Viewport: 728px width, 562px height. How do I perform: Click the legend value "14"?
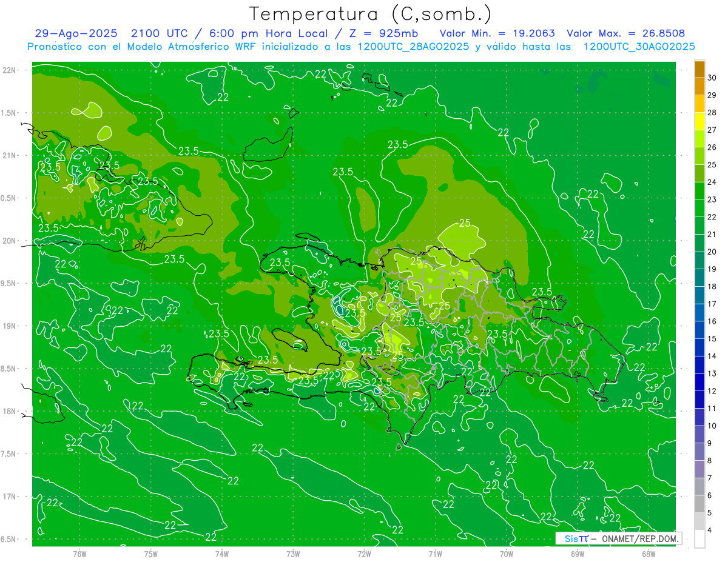[x=713, y=356]
